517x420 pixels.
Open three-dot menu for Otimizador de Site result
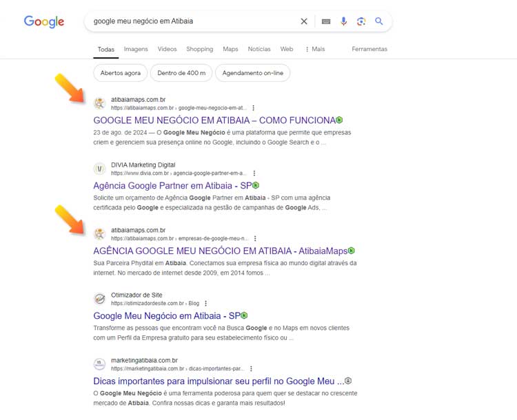click(x=205, y=303)
